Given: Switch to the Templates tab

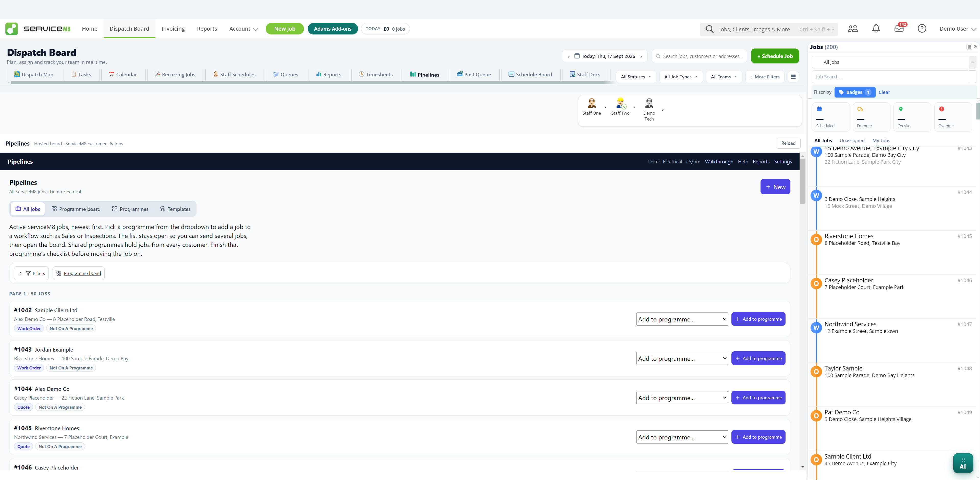Looking at the screenshot, I should point(175,209).
